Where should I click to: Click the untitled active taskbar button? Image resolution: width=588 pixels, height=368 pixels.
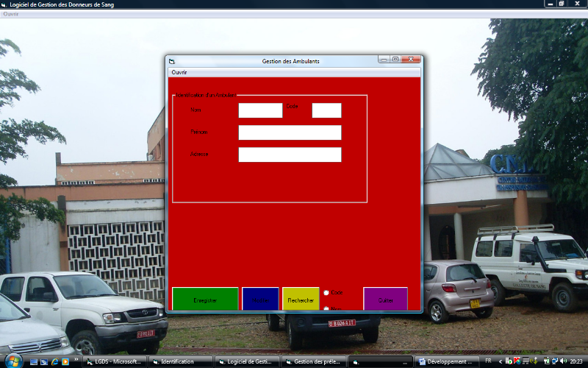pyautogui.click(x=381, y=361)
